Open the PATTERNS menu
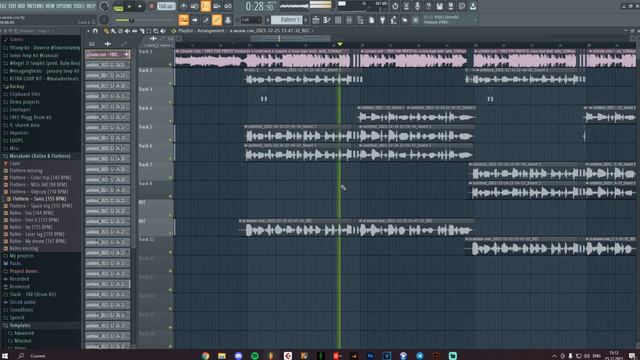This screenshot has height=360, width=640. tap(36, 6)
